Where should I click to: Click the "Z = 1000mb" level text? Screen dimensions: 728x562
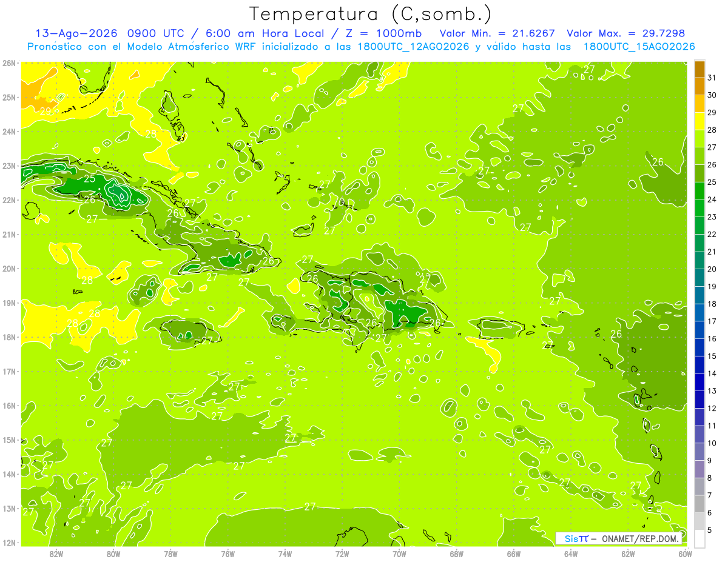pos(384,33)
